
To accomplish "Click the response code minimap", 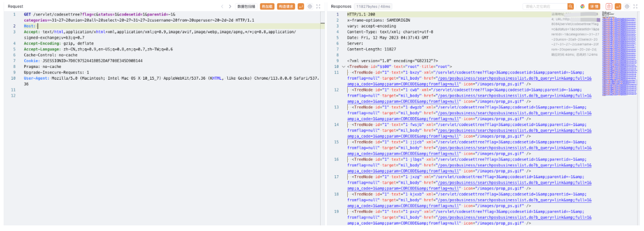I will tap(619, 56).
